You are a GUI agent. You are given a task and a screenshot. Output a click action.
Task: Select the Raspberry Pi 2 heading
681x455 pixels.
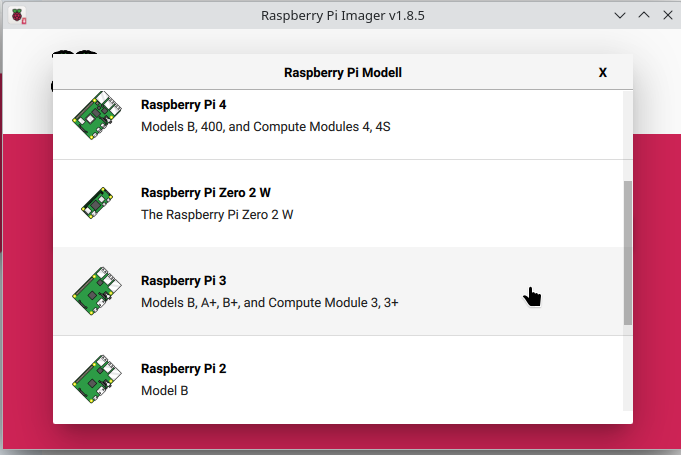(x=184, y=369)
